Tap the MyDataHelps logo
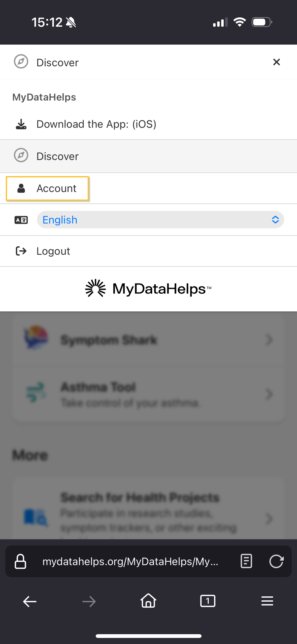 148,289
